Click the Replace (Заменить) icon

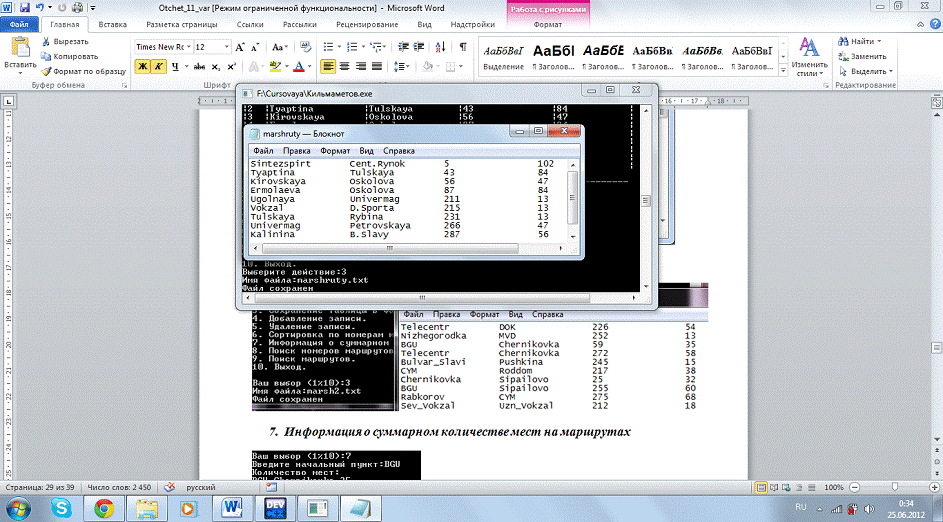click(x=841, y=57)
